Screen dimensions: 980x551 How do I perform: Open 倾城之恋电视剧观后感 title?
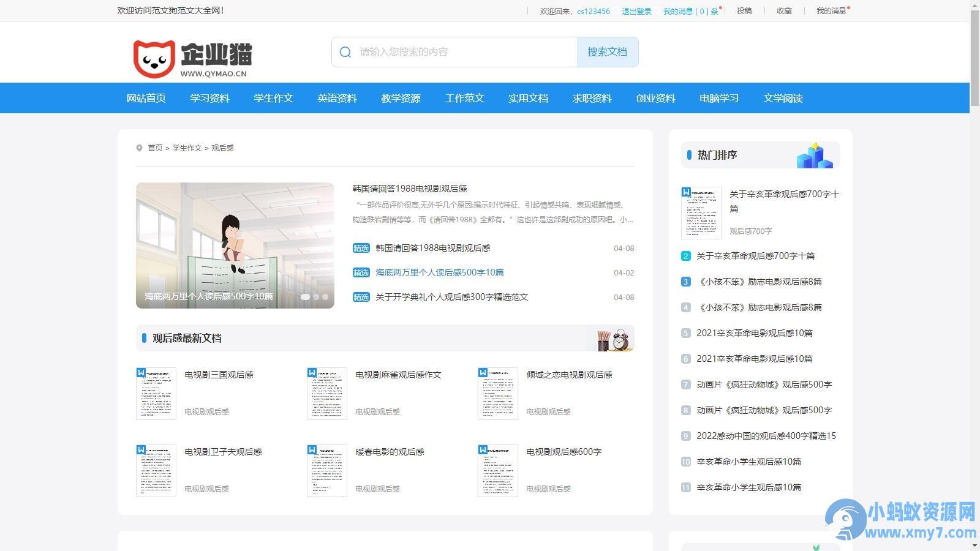570,375
